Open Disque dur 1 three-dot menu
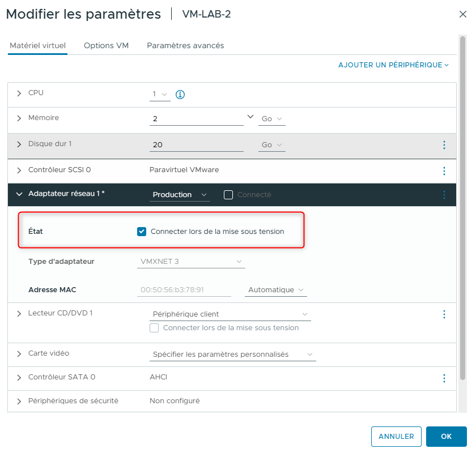The width and height of the screenshot is (476, 457). [x=444, y=145]
